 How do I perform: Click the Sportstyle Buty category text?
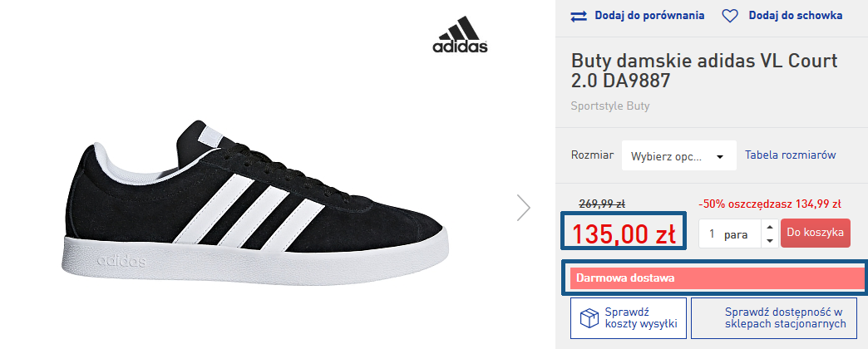coord(610,106)
